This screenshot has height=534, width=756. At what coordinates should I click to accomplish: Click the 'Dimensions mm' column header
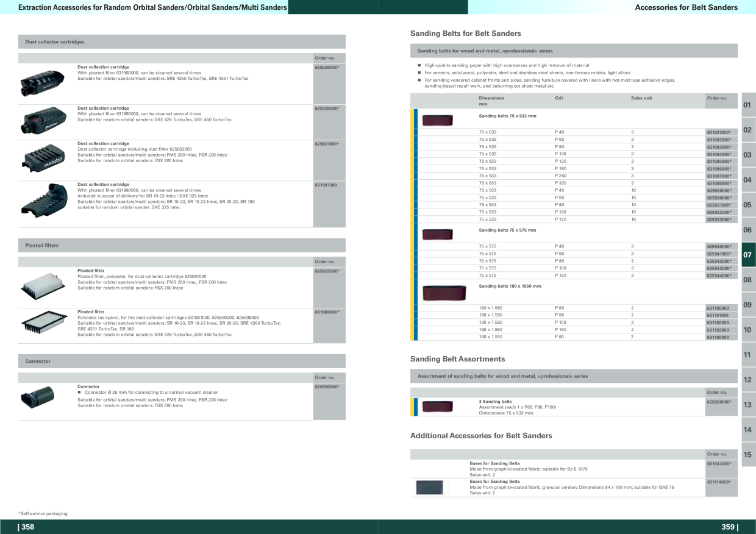[x=491, y=101]
